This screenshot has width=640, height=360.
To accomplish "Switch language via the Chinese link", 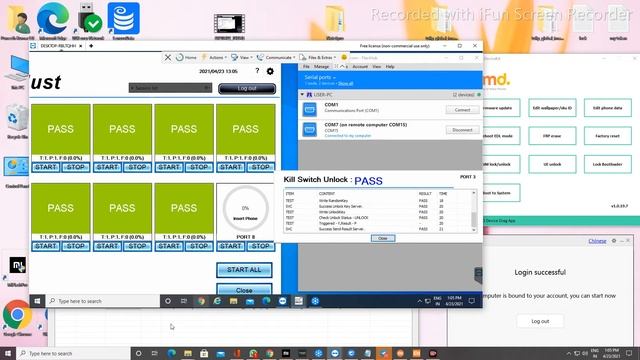I will tap(597, 241).
